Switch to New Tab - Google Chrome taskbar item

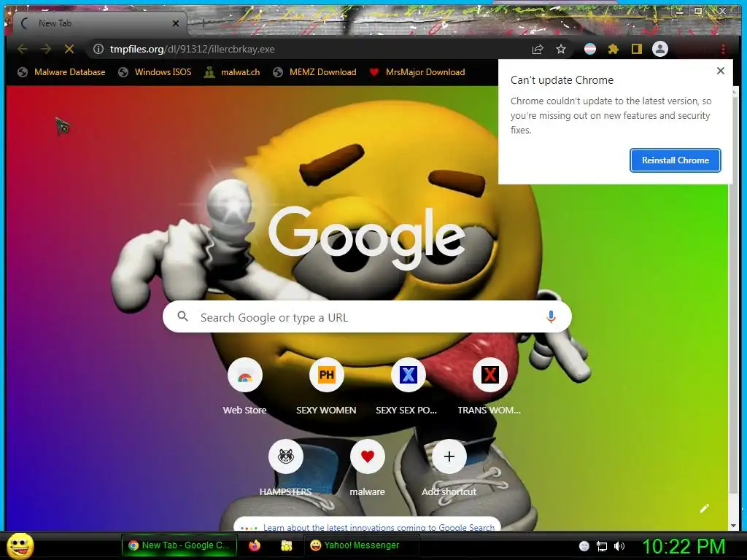[179, 545]
